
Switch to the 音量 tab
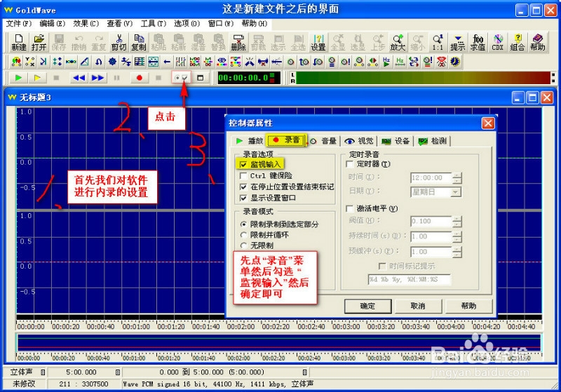[323, 141]
